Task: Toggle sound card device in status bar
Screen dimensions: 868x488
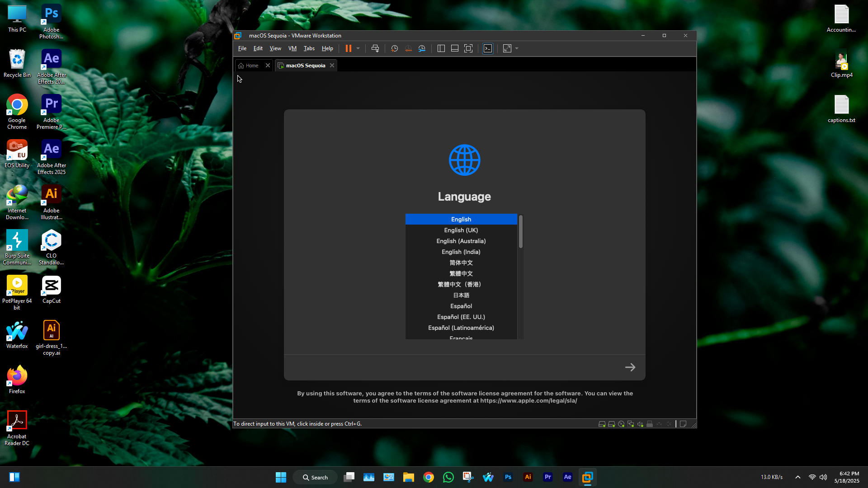Action: (x=640, y=424)
